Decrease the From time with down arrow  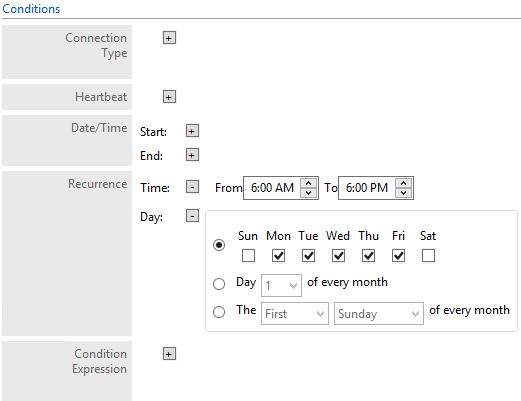(x=309, y=193)
